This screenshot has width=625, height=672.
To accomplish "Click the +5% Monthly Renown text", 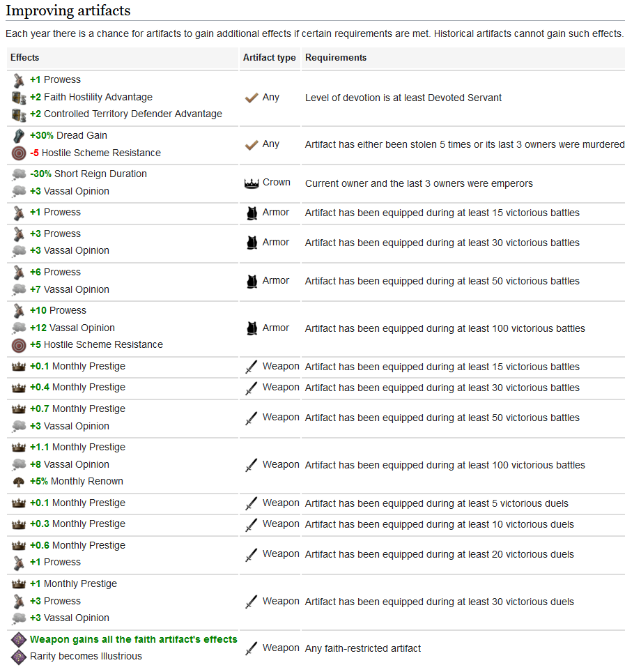I will [77, 481].
